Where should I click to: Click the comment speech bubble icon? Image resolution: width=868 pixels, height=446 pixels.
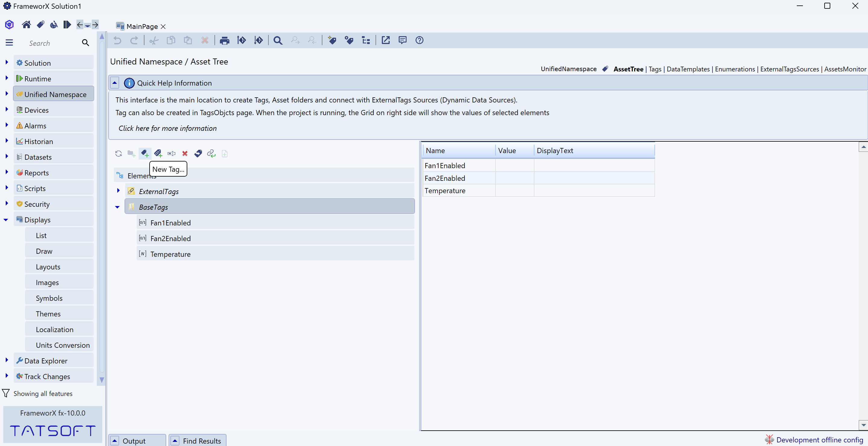click(402, 40)
